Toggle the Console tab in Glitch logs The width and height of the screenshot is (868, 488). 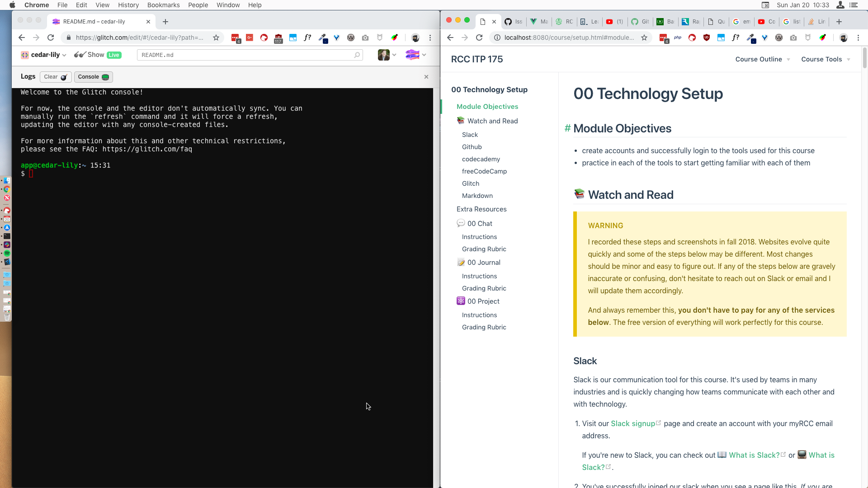[x=92, y=76]
